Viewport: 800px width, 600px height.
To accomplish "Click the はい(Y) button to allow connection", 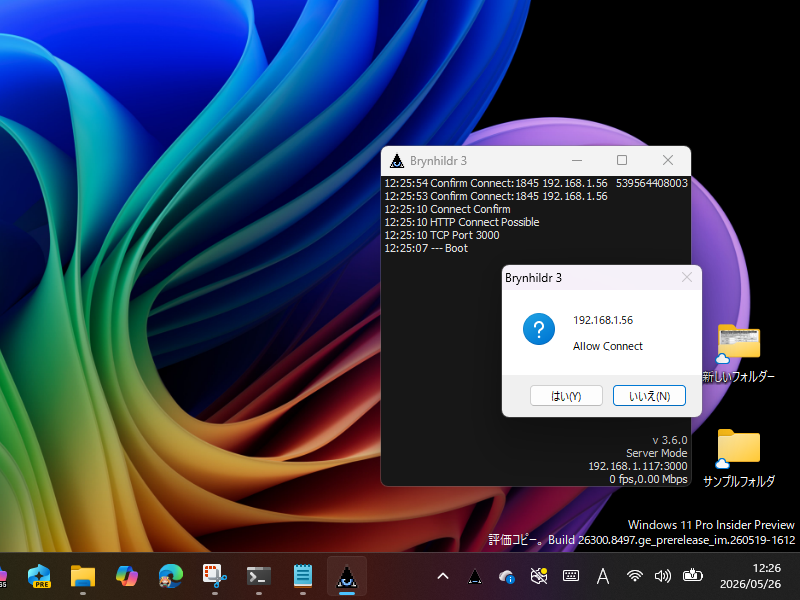I will coord(566,396).
